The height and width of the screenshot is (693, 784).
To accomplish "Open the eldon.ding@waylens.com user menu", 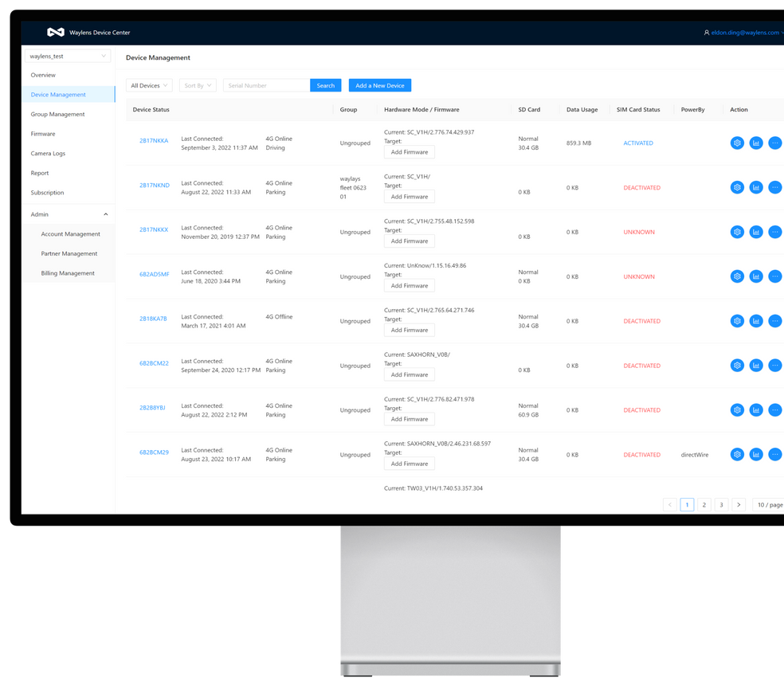I will (743, 33).
